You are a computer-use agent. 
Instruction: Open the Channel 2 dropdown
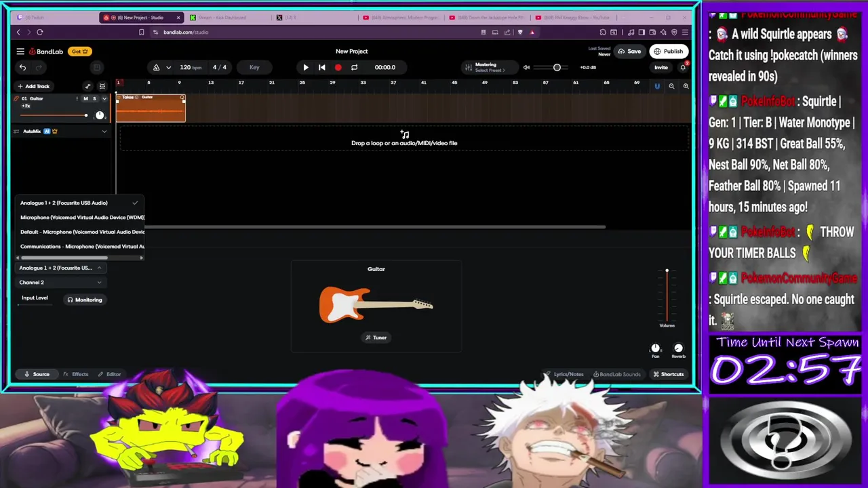point(60,283)
